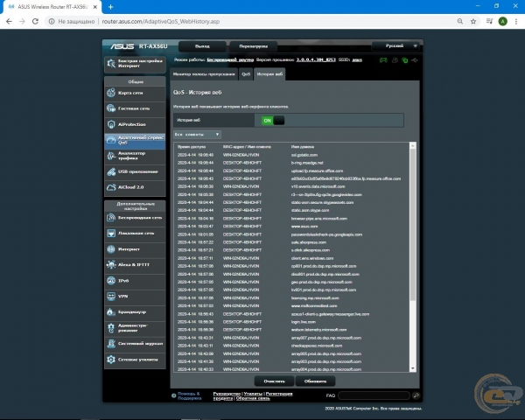525x420 pixels.
Task: Select the www.asus.com domain entry
Action: click(x=304, y=227)
